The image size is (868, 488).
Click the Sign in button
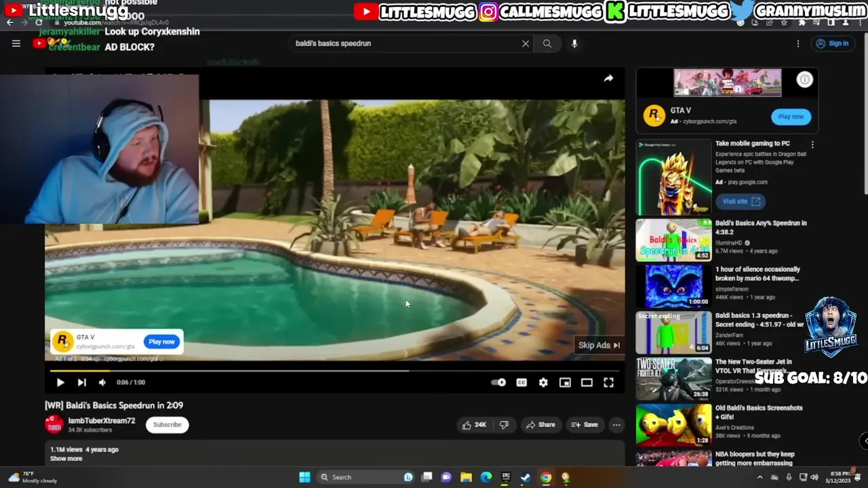tap(832, 43)
